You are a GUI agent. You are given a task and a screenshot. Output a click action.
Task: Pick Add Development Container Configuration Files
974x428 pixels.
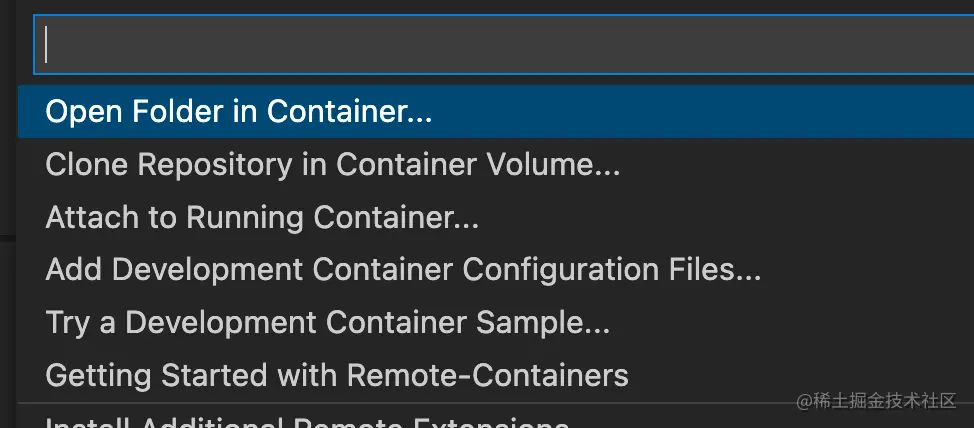(403, 269)
